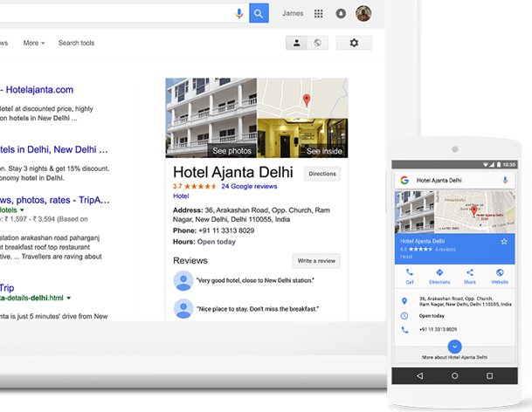Open the 'ws, photos, rates - TripA...' result
Viewport: 532px width, 412px height.
(x=55, y=200)
